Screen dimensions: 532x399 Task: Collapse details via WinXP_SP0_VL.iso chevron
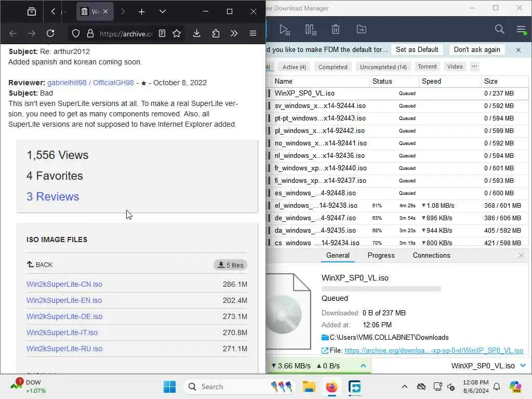523,366
